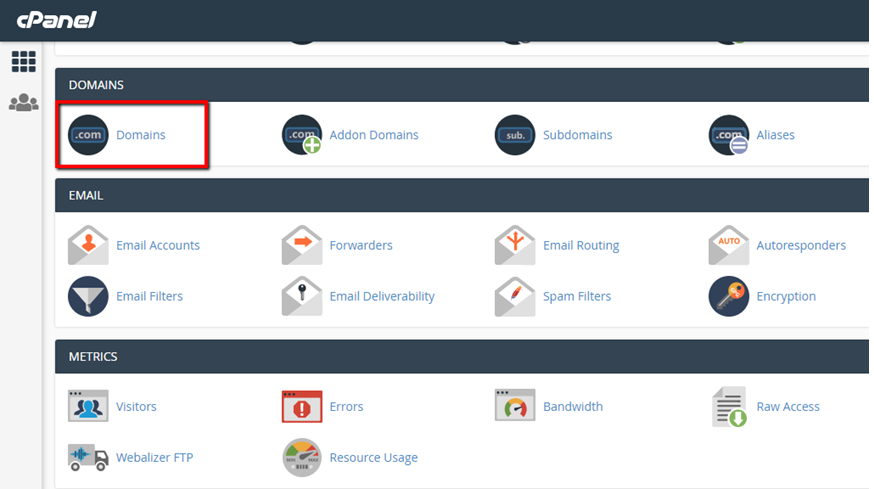This screenshot has width=874, height=489.
Task: Collapse the EMAIL section header
Action: 462,195
